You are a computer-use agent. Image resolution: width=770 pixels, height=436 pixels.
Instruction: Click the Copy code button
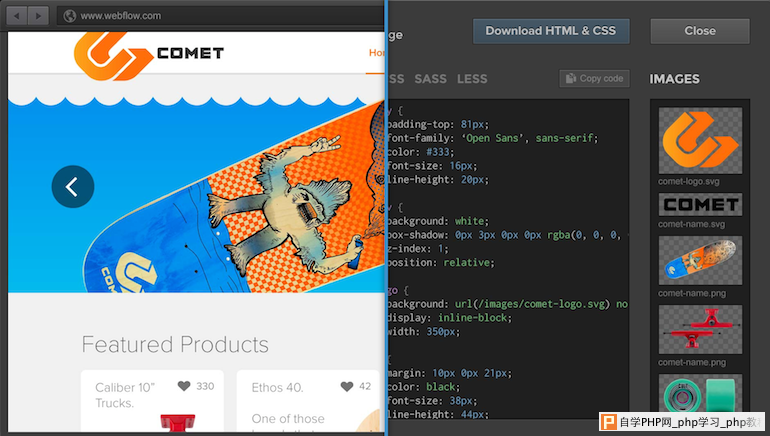[595, 79]
